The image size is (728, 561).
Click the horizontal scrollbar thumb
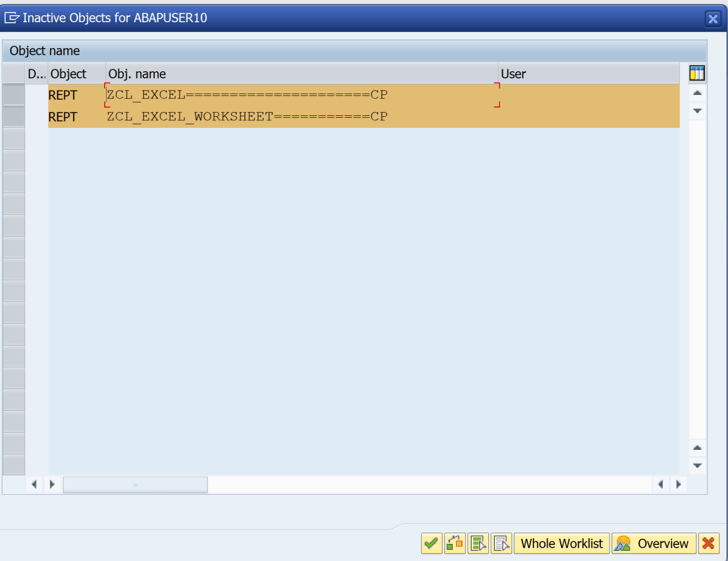(x=135, y=485)
